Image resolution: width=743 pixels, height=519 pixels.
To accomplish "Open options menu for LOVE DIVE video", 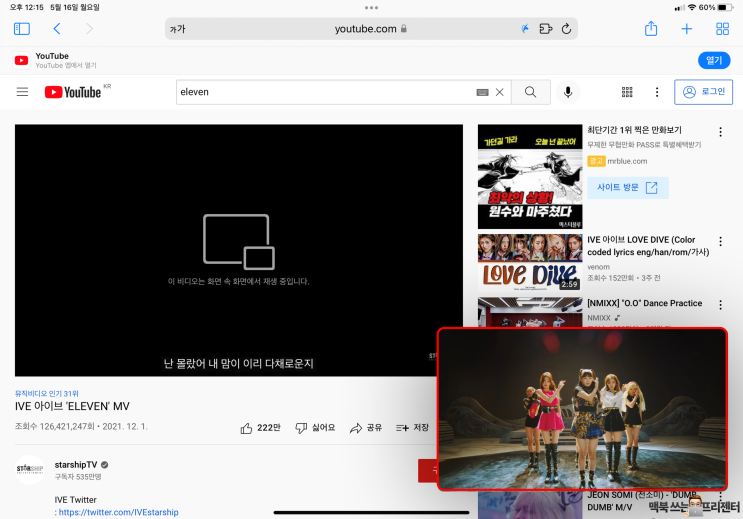I will [x=720, y=241].
